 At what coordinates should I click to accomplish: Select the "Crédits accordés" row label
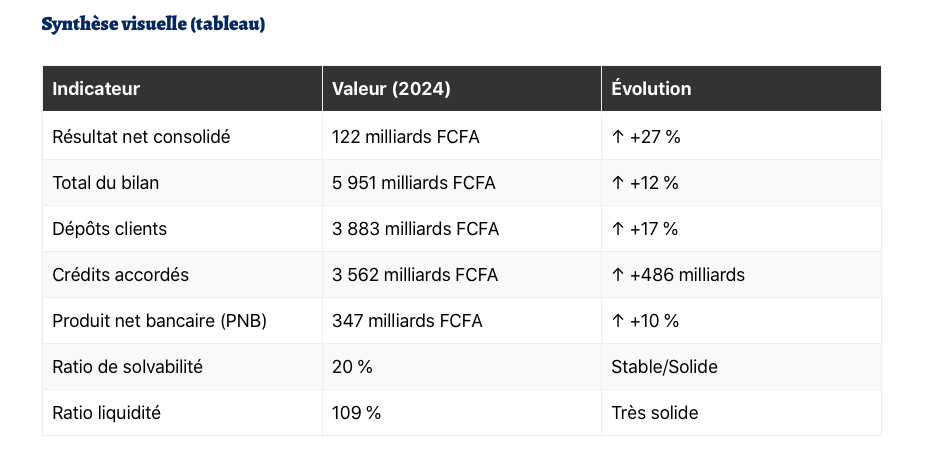[x=120, y=275]
